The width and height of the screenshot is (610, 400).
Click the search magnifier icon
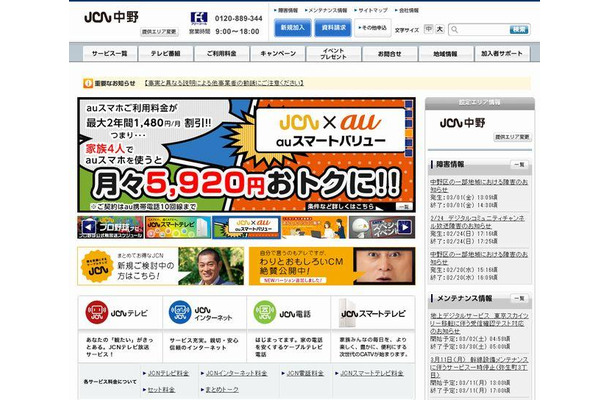tap(454, 30)
